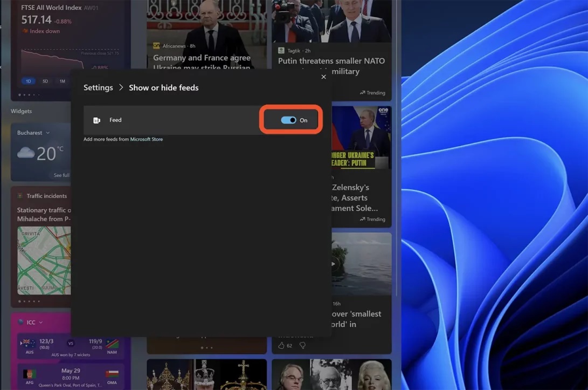This screenshot has height=390, width=588.
Task: Click the Feed icon in settings row
Action: [96, 120]
